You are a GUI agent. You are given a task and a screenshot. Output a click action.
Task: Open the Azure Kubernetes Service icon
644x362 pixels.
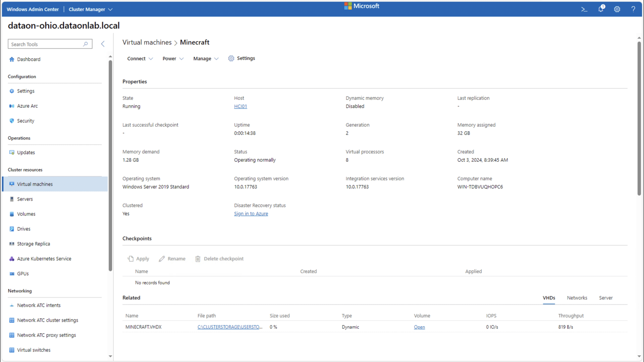pos(12,259)
